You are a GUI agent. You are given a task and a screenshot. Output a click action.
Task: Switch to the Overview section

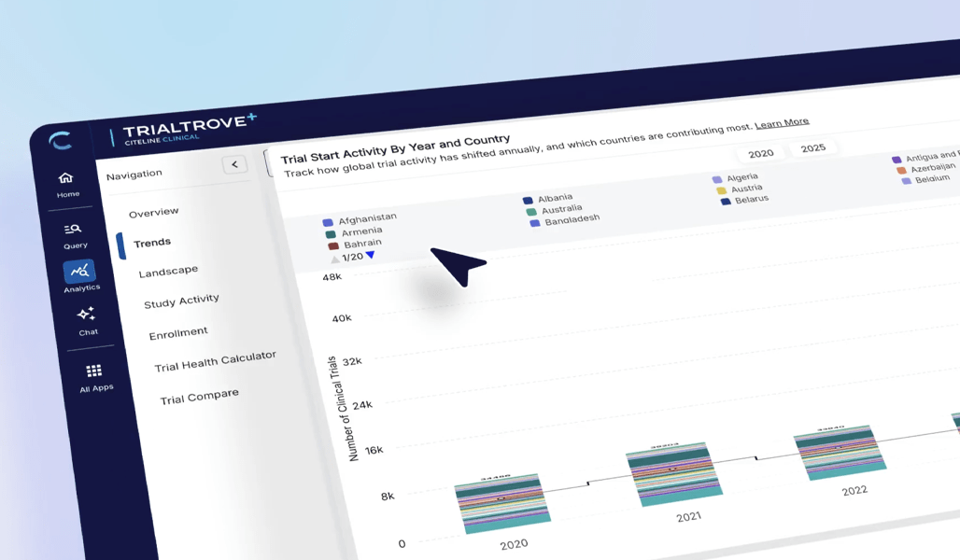154,212
